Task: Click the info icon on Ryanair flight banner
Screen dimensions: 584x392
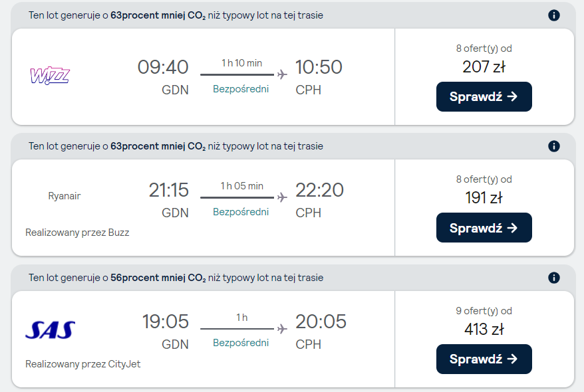Action: 554,146
